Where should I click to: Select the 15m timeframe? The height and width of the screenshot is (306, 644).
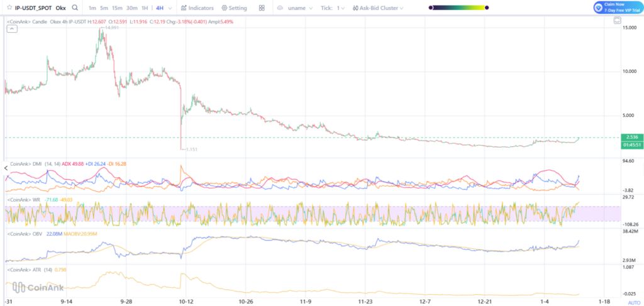click(117, 8)
